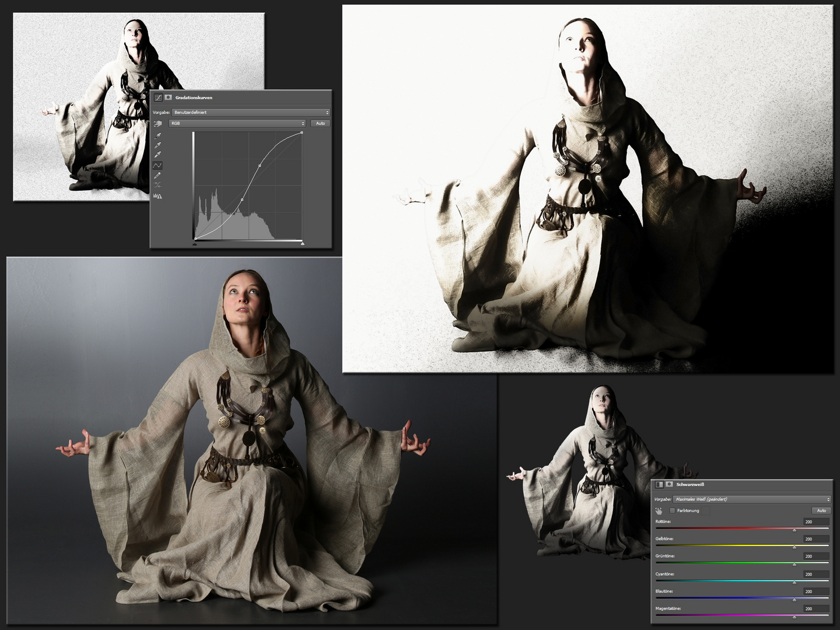Screen dimensions: 840x630
Task: Click the Gradationskurven panel title
Action: click(x=194, y=97)
